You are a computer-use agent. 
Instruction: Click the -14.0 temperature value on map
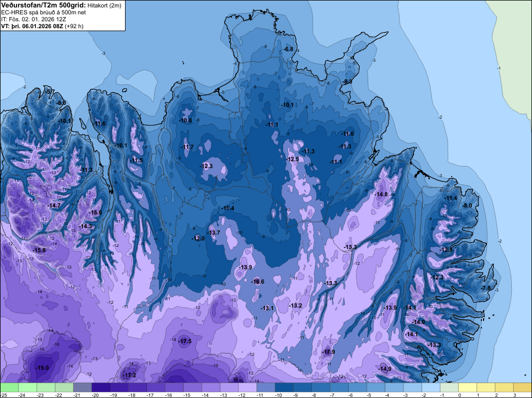click(418, 322)
